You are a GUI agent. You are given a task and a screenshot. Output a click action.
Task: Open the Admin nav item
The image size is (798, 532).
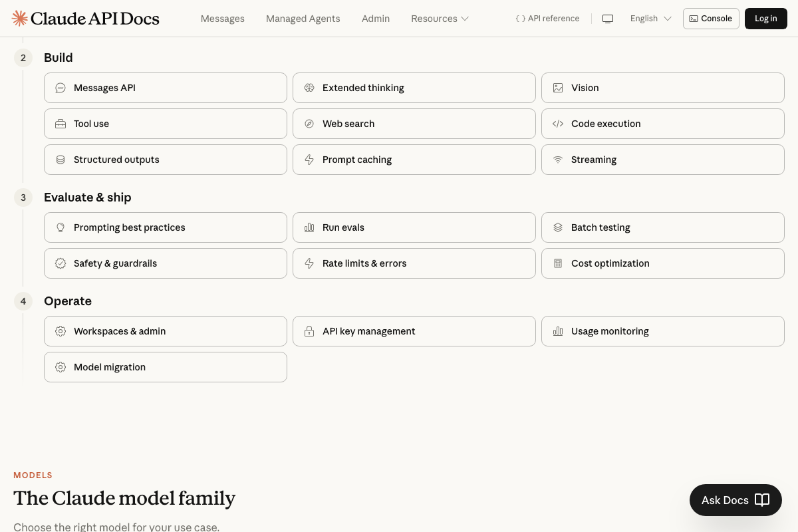coord(376,19)
